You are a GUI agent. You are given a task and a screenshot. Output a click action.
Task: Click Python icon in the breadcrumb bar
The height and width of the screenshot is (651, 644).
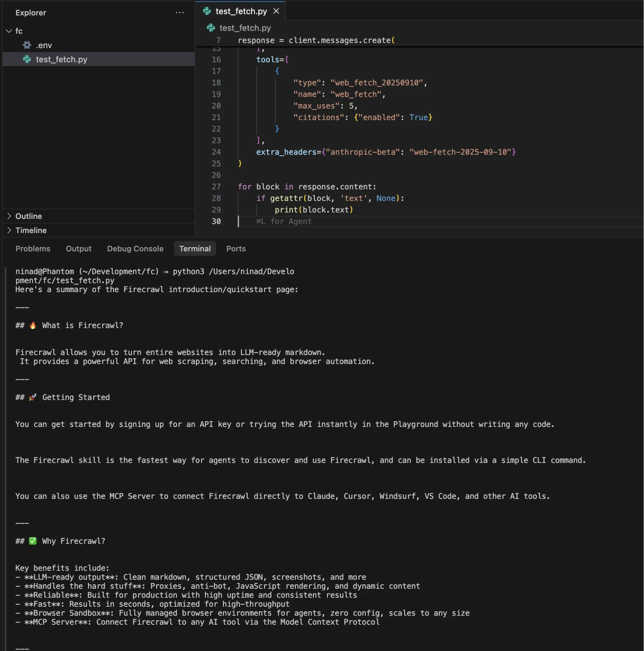tap(211, 28)
